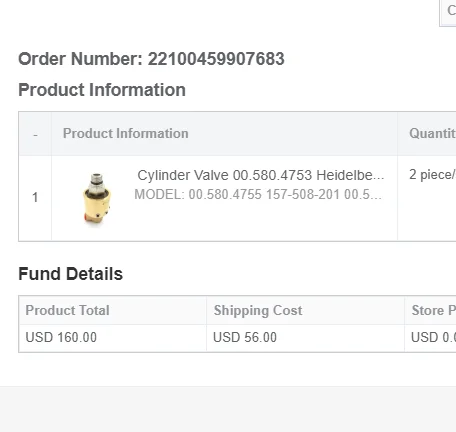Click the 2 piece quantity cell
The image size is (456, 432).
[432, 175]
